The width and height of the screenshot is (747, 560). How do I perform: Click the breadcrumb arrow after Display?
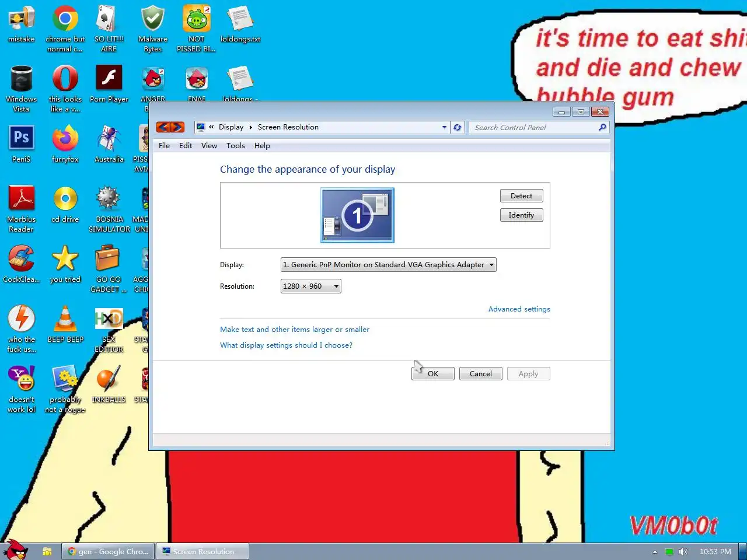(x=251, y=127)
